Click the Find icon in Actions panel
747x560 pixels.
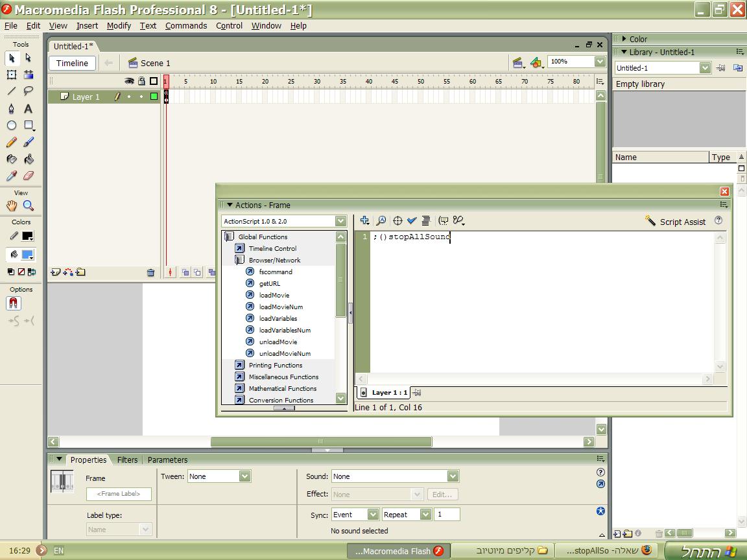point(381,221)
